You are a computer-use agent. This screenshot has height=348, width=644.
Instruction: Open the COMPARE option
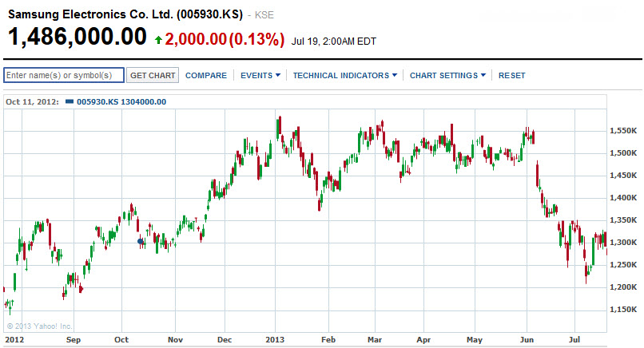coord(206,76)
